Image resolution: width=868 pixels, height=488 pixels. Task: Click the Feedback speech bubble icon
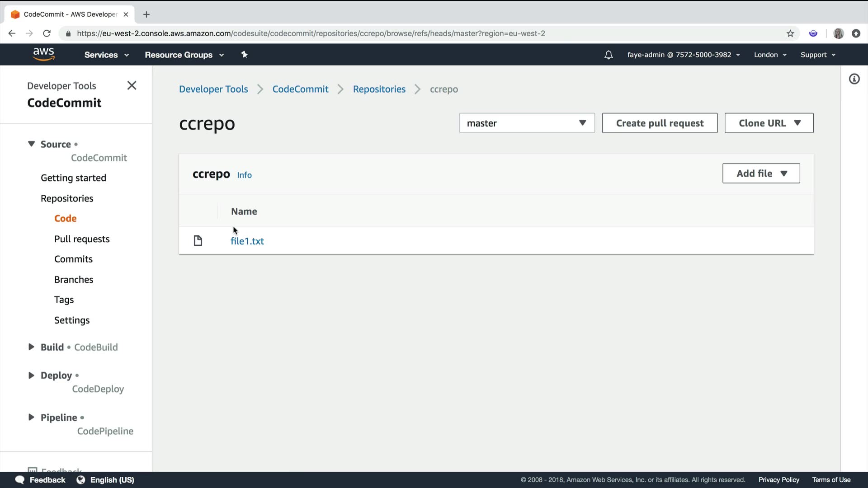[x=20, y=480]
